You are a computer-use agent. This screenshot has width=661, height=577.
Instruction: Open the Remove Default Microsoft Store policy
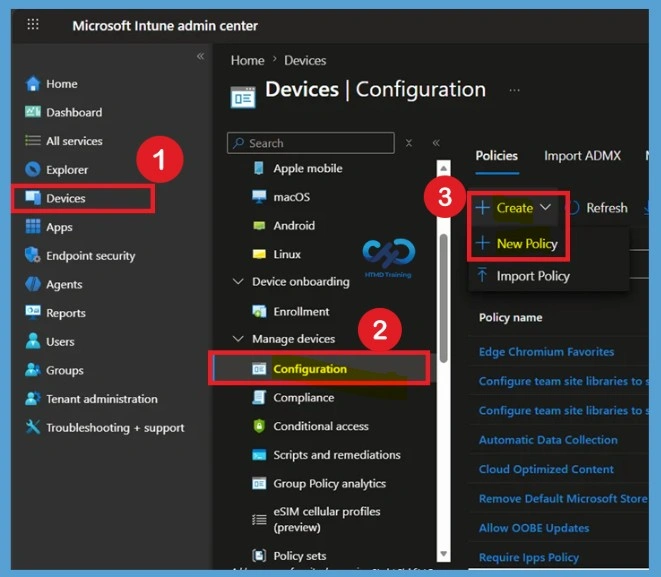click(563, 499)
